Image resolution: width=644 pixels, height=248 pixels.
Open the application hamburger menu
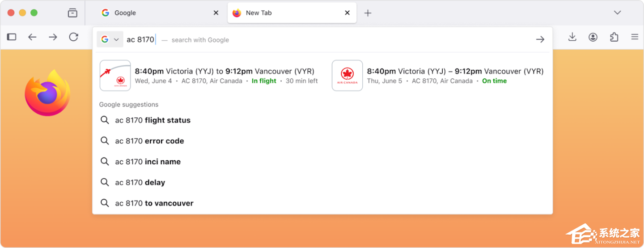click(635, 37)
